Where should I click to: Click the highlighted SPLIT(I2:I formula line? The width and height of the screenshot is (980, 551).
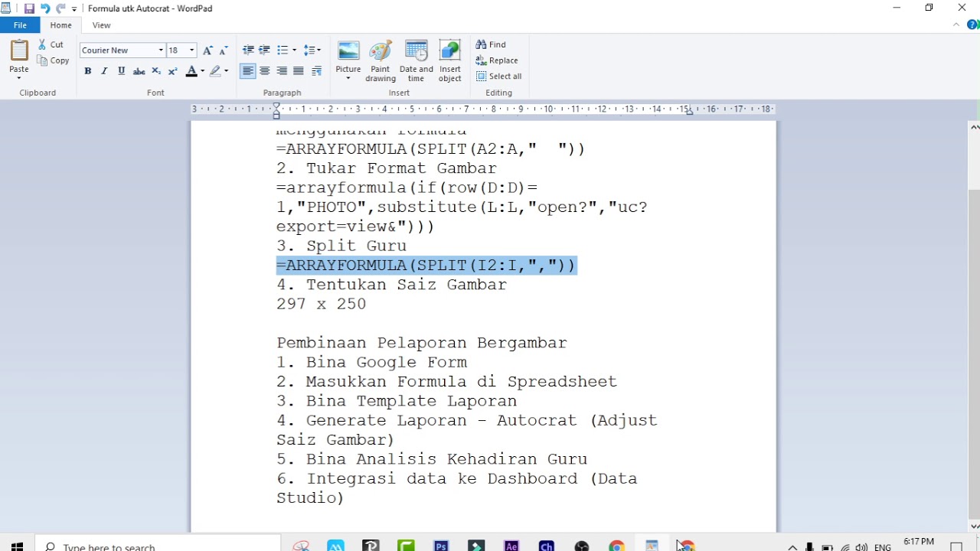point(426,266)
